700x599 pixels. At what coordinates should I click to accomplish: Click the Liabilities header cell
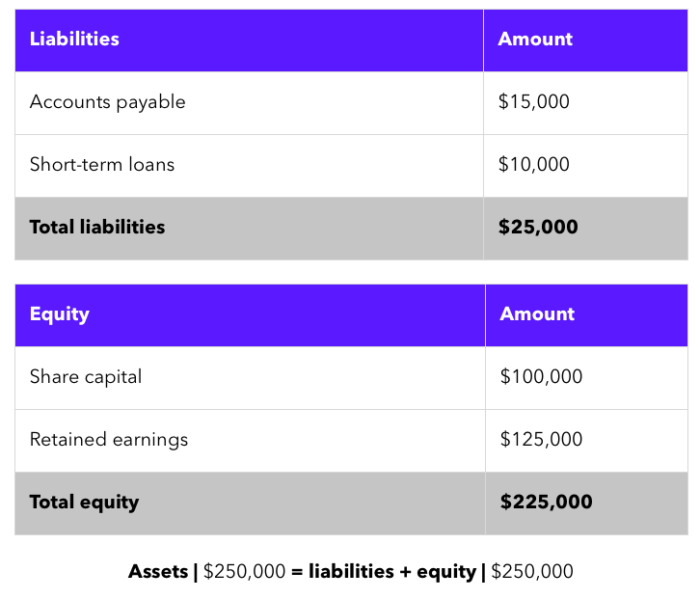[x=74, y=40]
